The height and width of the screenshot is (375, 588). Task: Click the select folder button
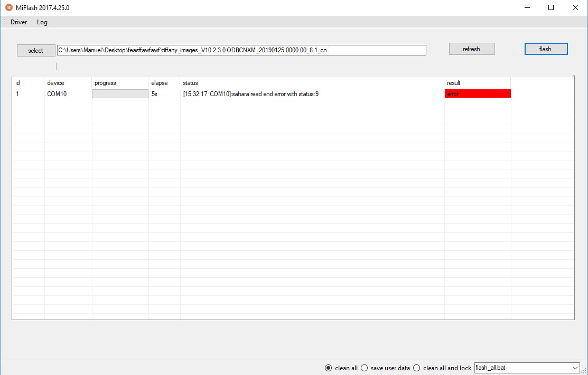point(36,51)
